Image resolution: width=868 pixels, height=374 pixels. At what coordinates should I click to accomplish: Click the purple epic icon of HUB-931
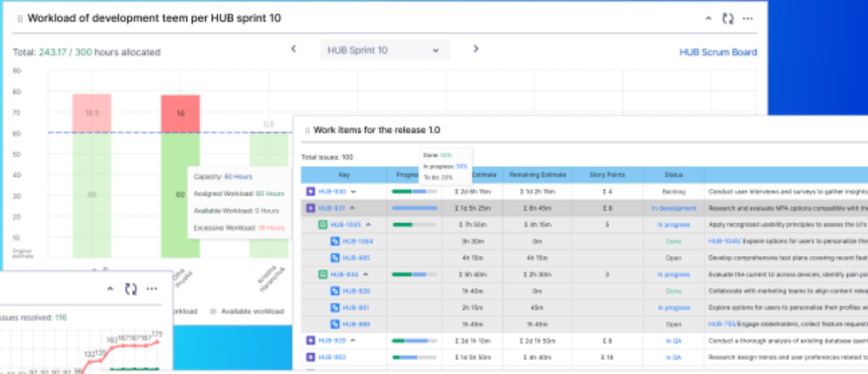(310, 208)
